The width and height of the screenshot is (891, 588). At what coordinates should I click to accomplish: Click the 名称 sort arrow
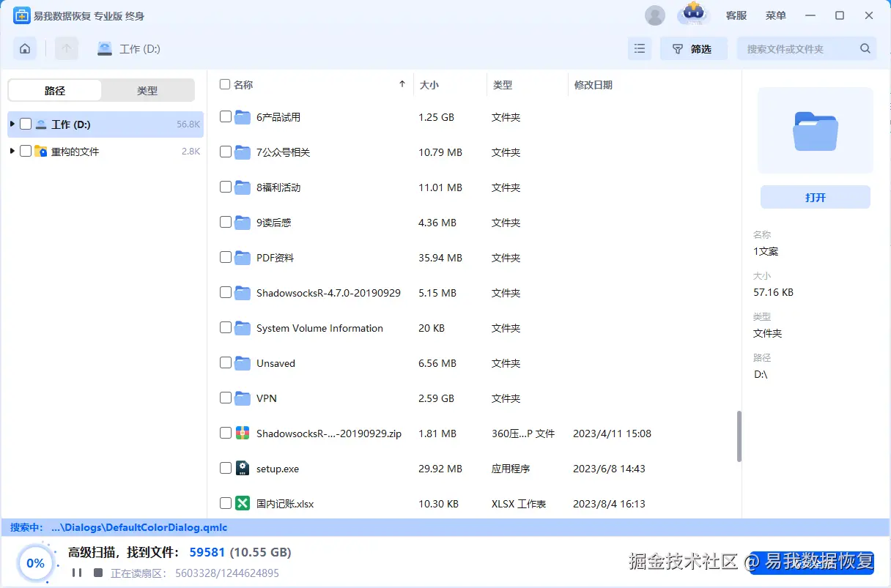(402, 84)
